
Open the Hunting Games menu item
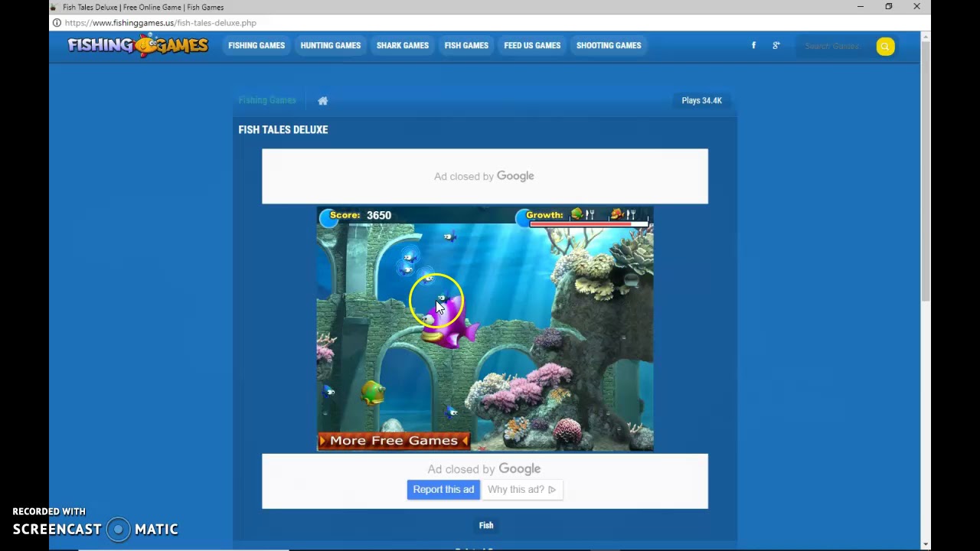[331, 45]
